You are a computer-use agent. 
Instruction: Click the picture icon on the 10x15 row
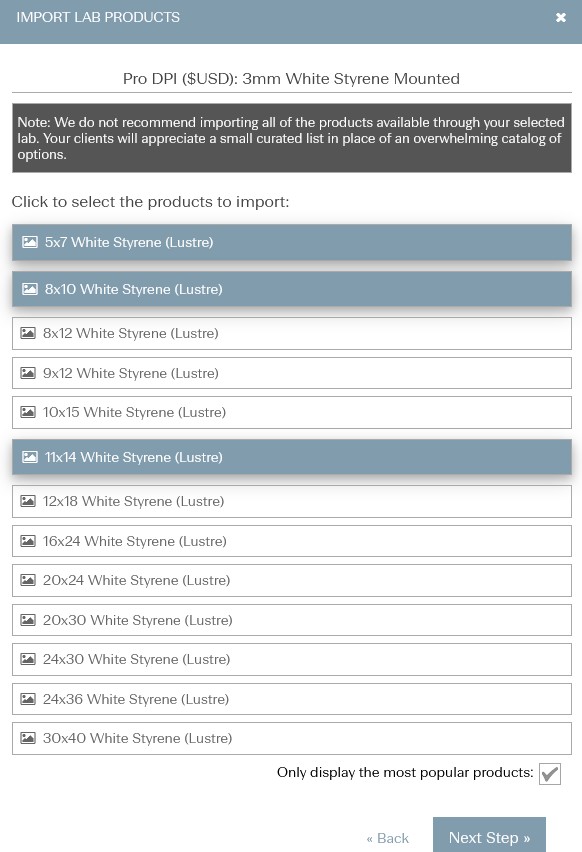pyautogui.click(x=28, y=412)
